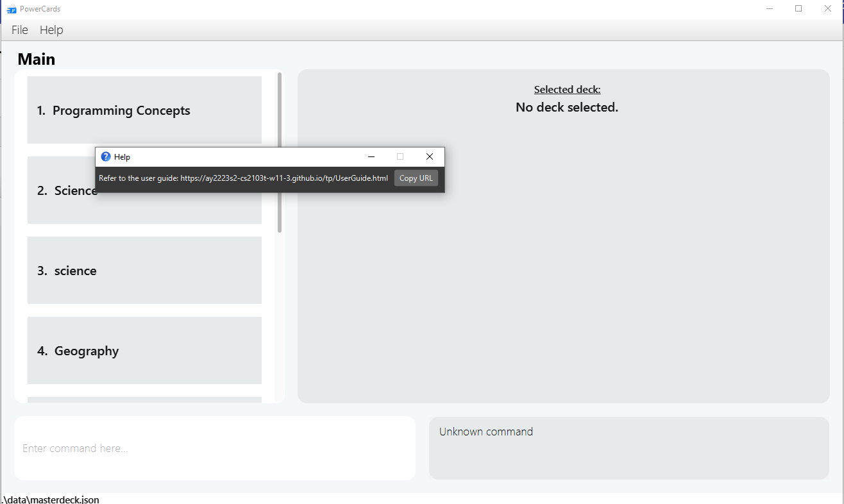Click the deck list vertical scrollbar

click(280, 153)
